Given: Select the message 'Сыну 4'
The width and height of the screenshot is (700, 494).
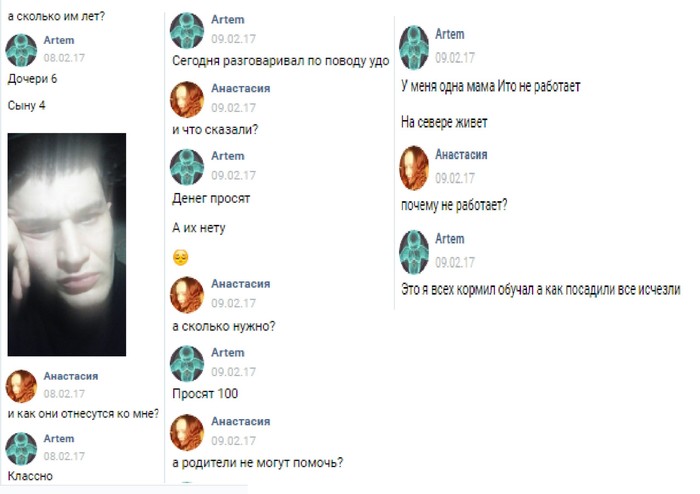Looking at the screenshot, I should [x=26, y=105].
